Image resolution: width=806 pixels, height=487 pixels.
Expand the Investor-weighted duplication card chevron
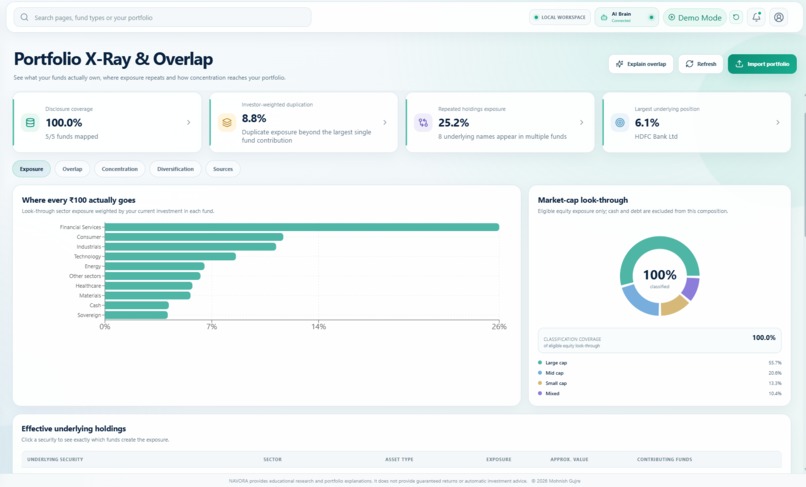tap(385, 122)
